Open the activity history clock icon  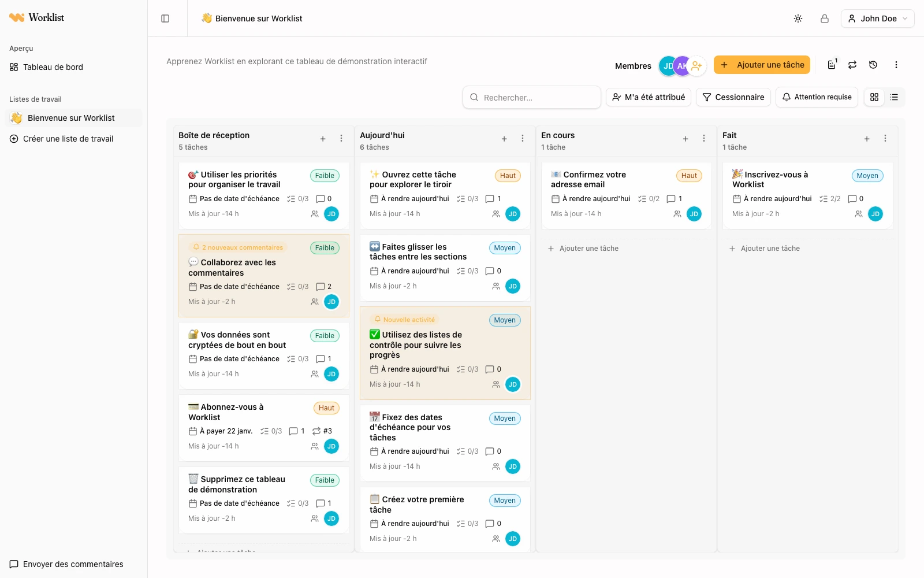[873, 65]
